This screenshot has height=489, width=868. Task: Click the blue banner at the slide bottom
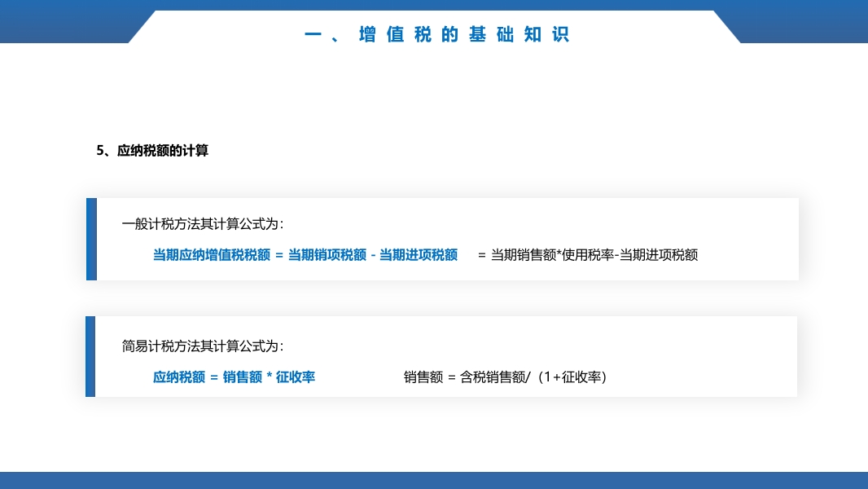[x=434, y=480]
